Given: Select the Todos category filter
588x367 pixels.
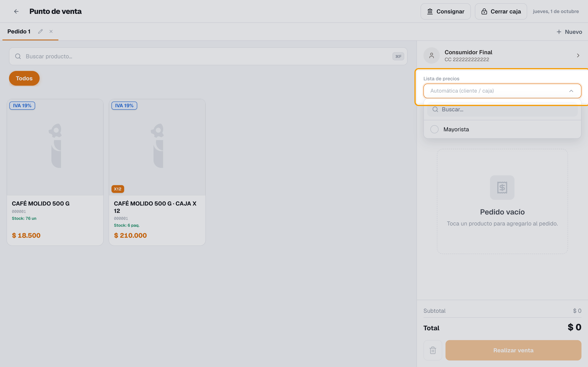Looking at the screenshot, I should point(24,78).
